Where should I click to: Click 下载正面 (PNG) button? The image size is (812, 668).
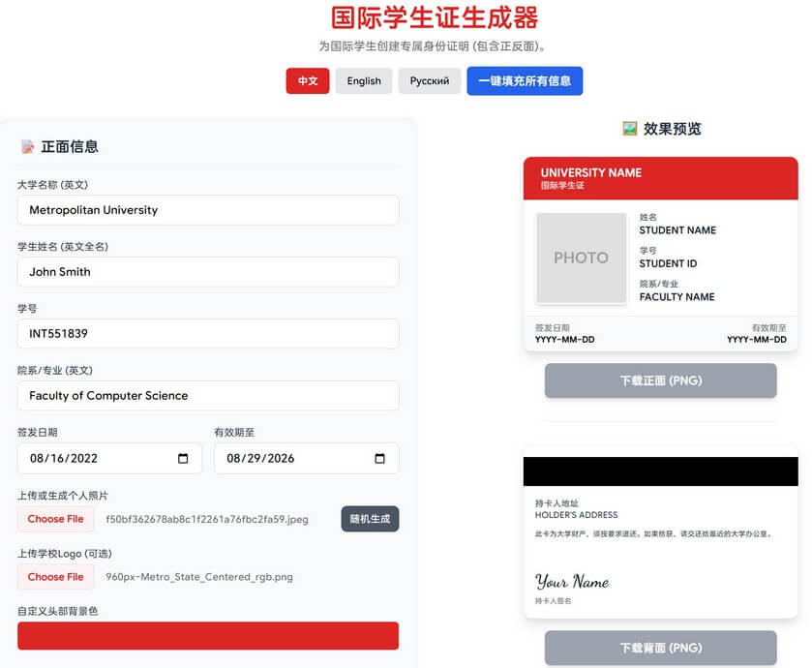click(660, 380)
